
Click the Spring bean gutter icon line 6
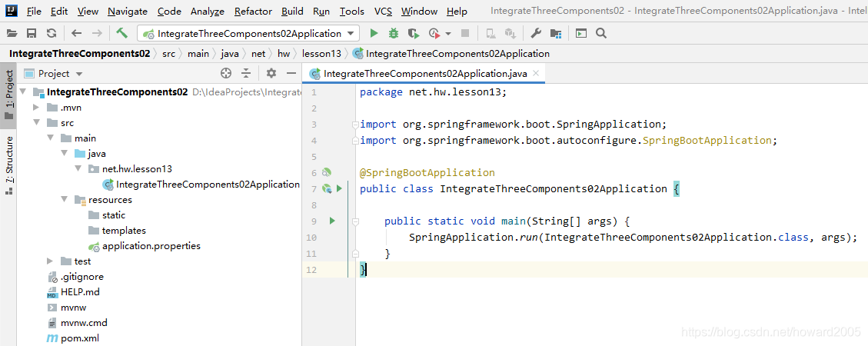[x=326, y=173]
